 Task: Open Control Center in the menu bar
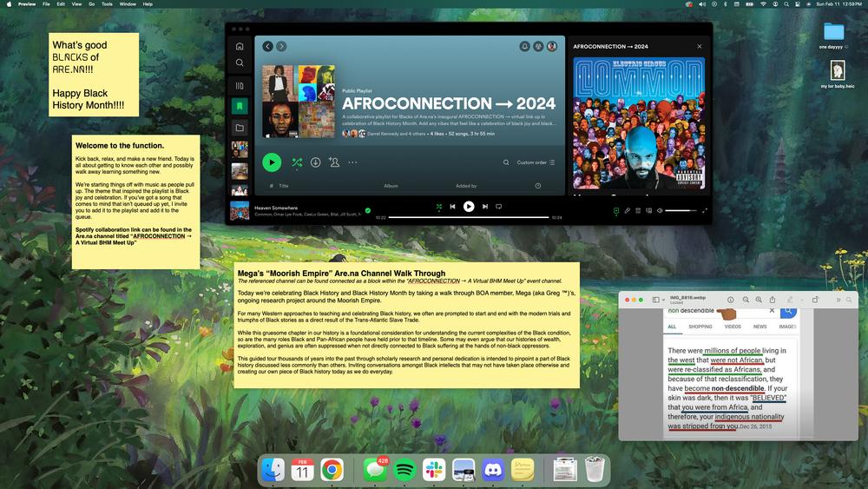pos(798,3)
